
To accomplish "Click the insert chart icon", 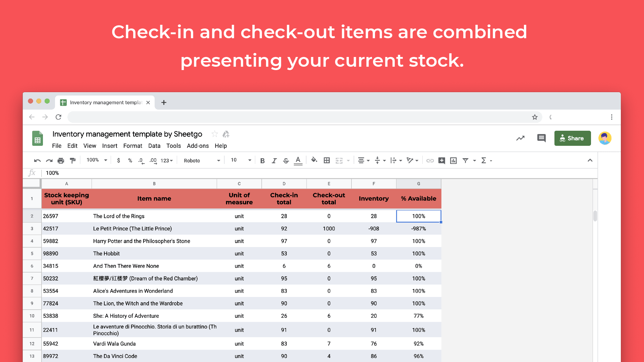I will pyautogui.click(x=453, y=161).
